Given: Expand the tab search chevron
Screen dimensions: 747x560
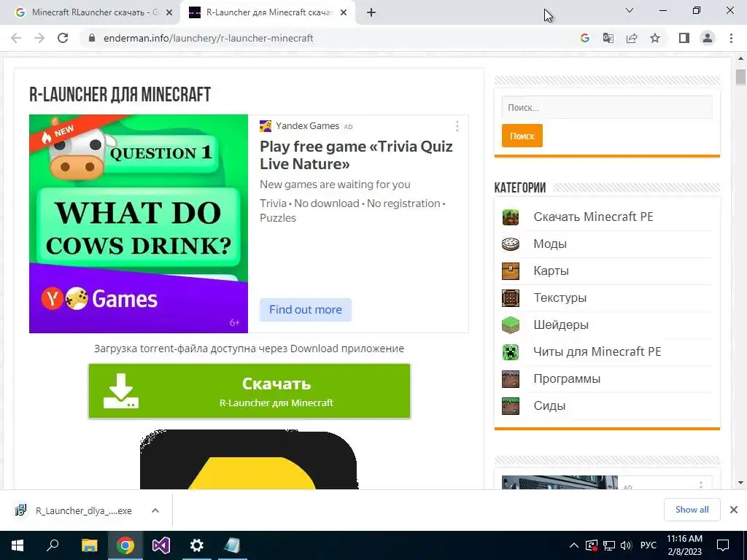Looking at the screenshot, I should (630, 10).
